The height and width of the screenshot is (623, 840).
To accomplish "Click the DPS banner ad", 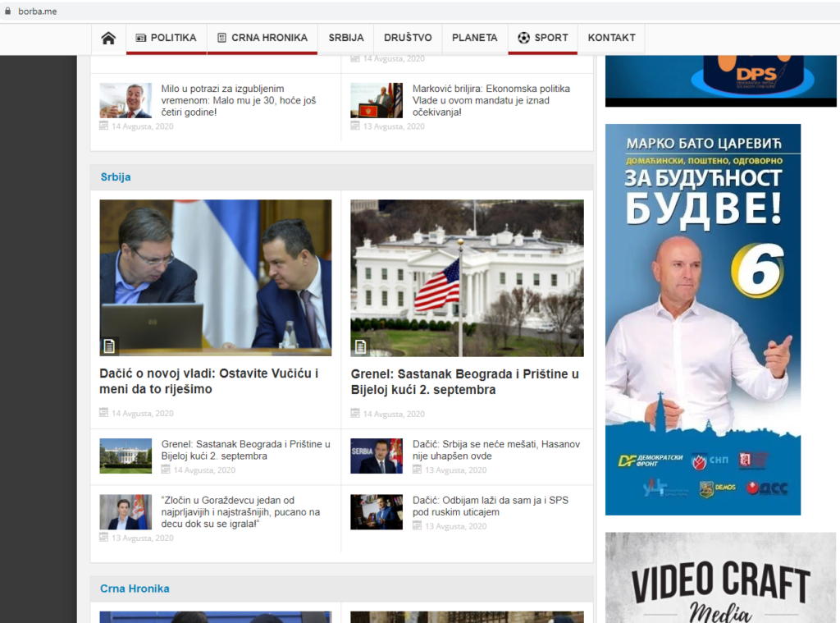I will tap(720, 80).
